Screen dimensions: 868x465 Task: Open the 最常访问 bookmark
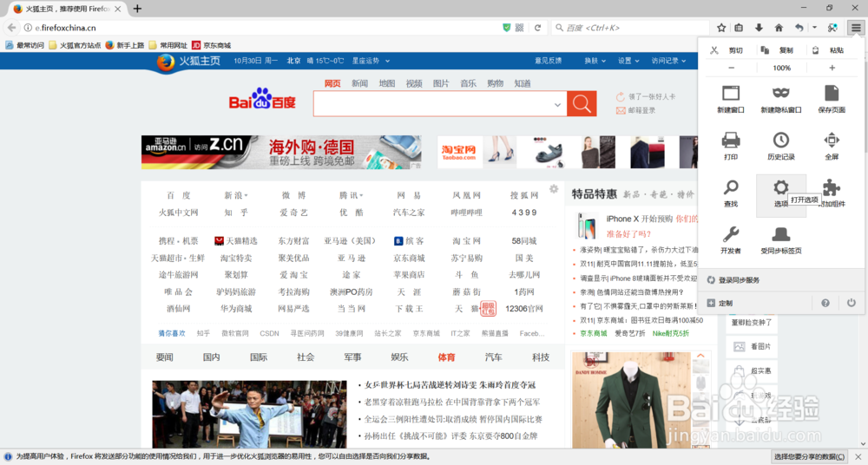tap(24, 45)
